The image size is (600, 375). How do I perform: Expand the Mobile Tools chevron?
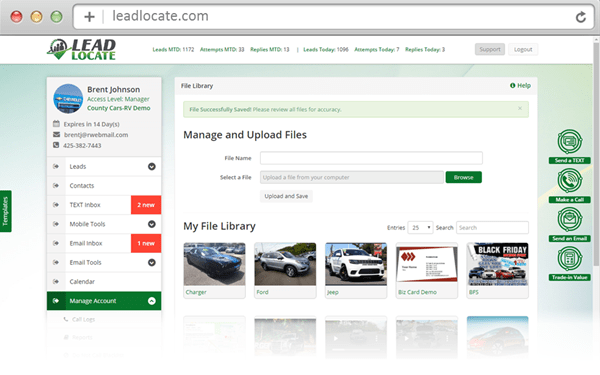[152, 224]
